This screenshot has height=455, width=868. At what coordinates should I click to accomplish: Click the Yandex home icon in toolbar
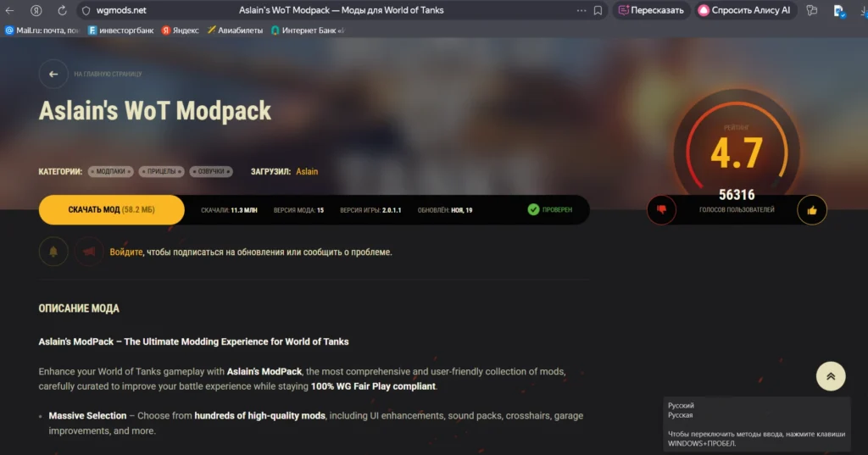tap(36, 11)
